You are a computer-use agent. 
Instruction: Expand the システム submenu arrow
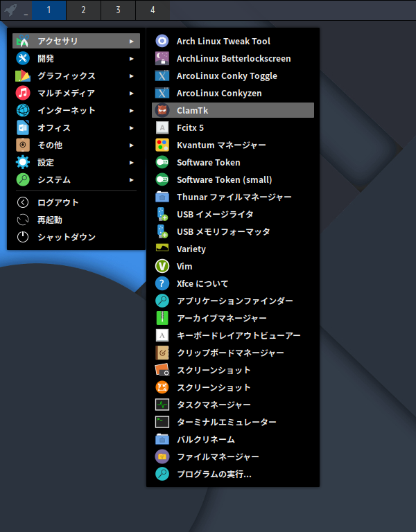click(132, 180)
